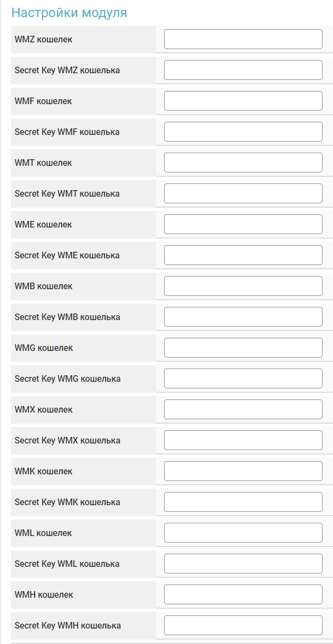
Task: Click the Secret Key WME кошелька input
Action: [243, 255]
